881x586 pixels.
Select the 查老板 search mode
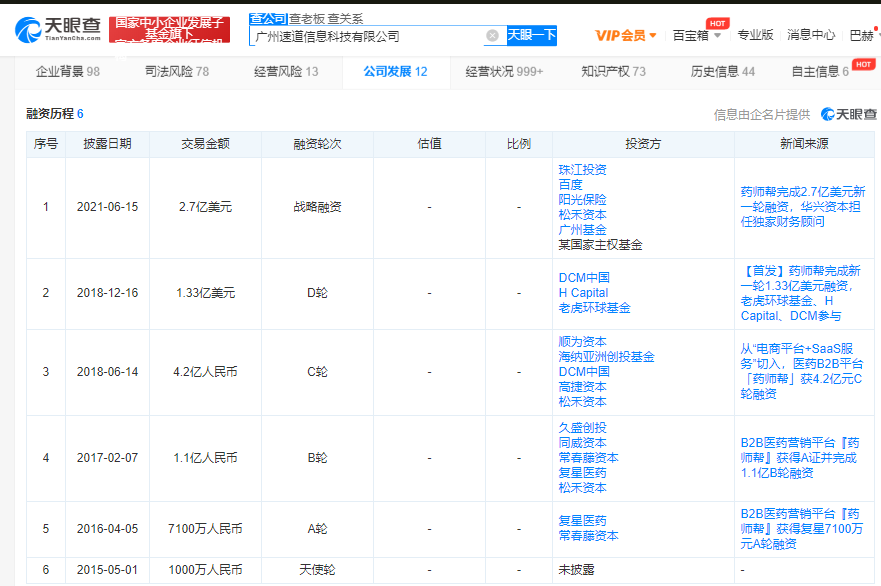307,19
